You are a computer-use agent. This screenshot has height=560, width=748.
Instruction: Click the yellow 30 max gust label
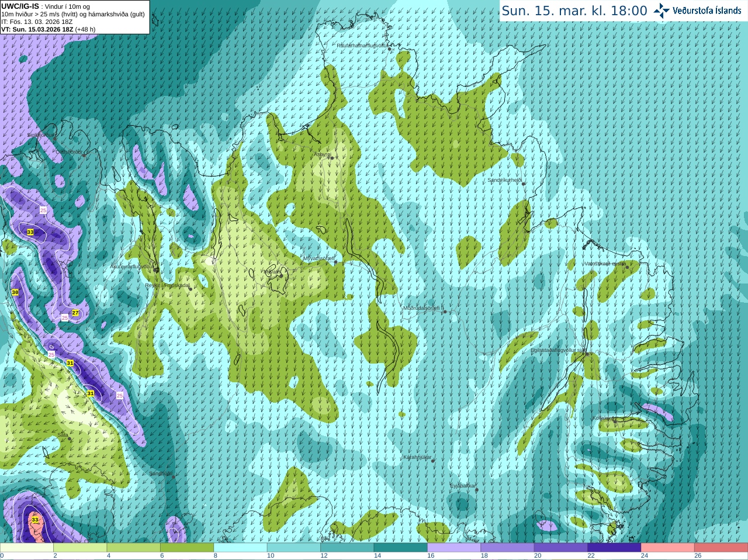(15, 292)
